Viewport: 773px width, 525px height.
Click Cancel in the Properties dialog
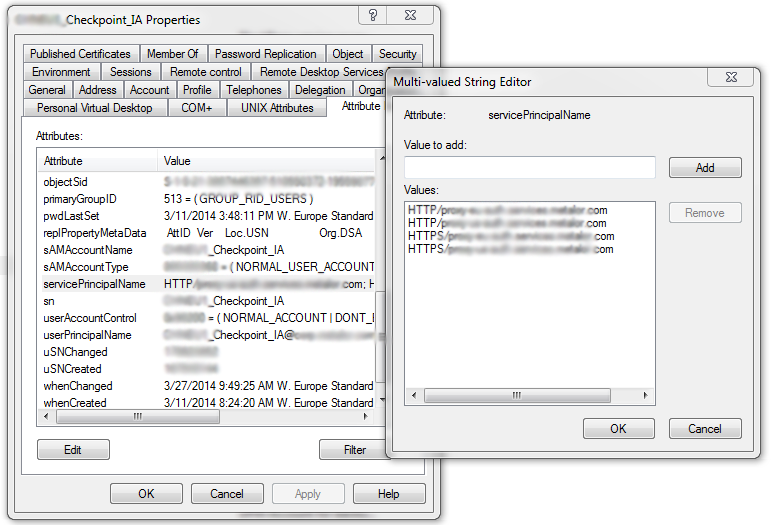coord(227,493)
